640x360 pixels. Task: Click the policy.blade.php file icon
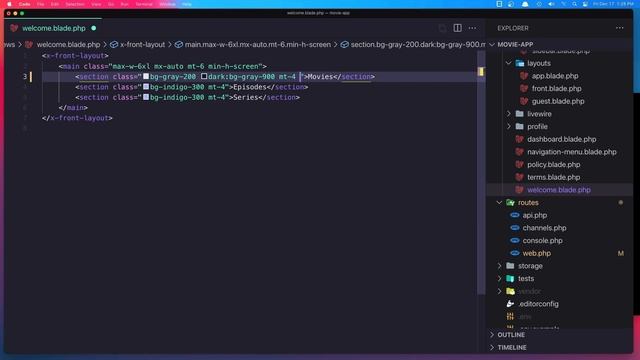pyautogui.click(x=519, y=164)
